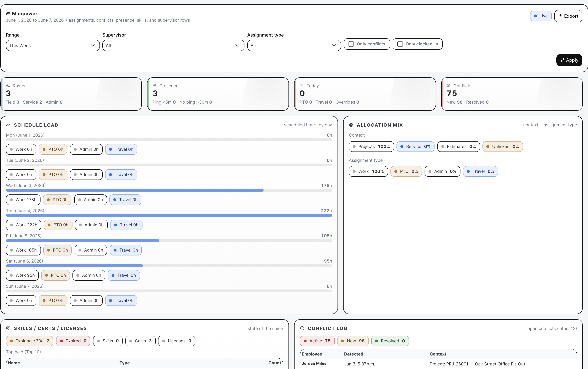Screen dimensions: 588x369
Task: Click the Thursday June 4 load bar
Action: 169,215
